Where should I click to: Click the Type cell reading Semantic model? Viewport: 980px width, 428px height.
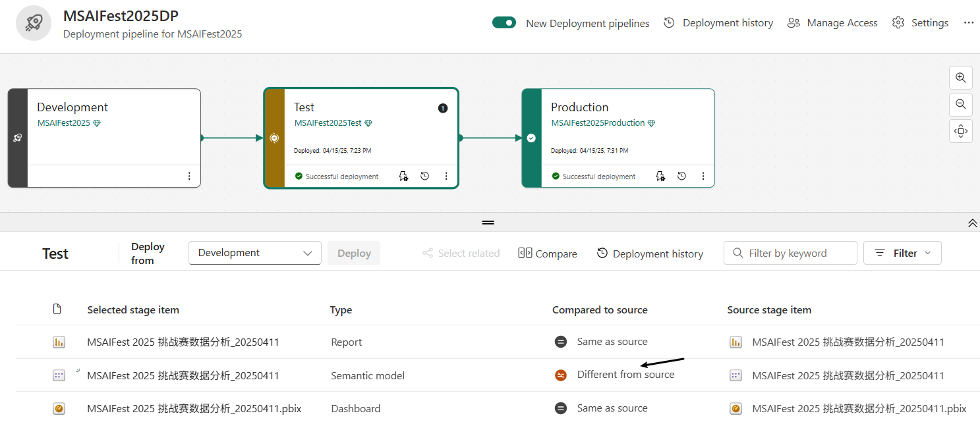pyautogui.click(x=368, y=375)
